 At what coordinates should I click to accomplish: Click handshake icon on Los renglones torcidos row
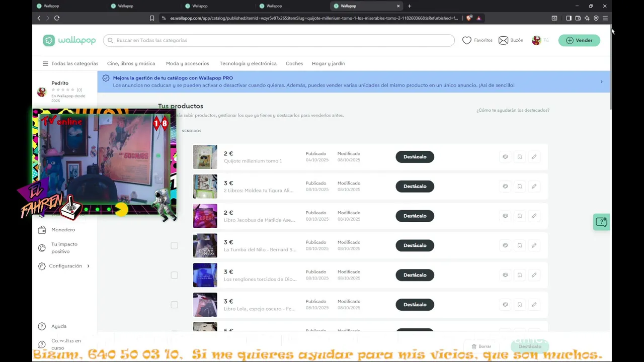coord(505,275)
